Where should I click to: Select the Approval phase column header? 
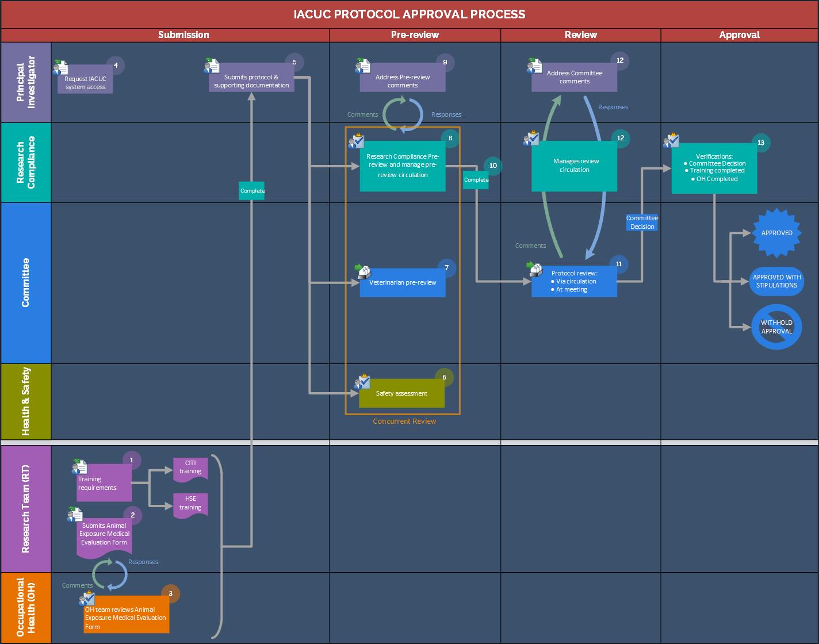(x=739, y=34)
